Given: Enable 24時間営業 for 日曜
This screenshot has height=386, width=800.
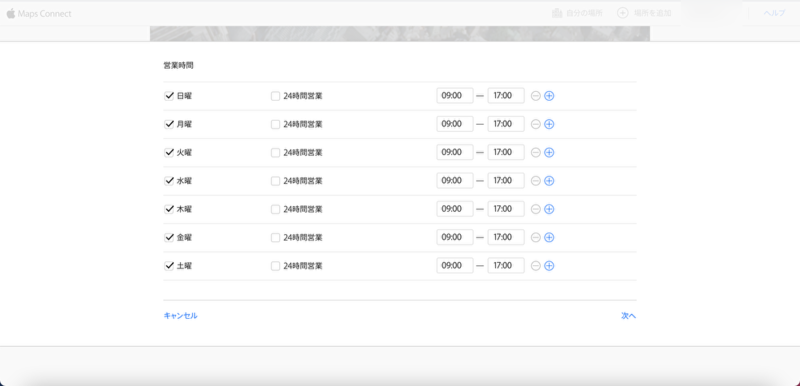Looking at the screenshot, I should click(276, 96).
